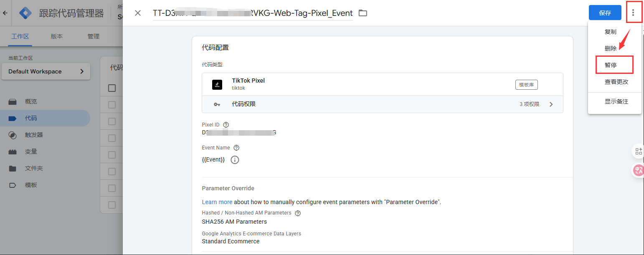
Task: Click the tag name input field
Action: pyautogui.click(x=253, y=13)
